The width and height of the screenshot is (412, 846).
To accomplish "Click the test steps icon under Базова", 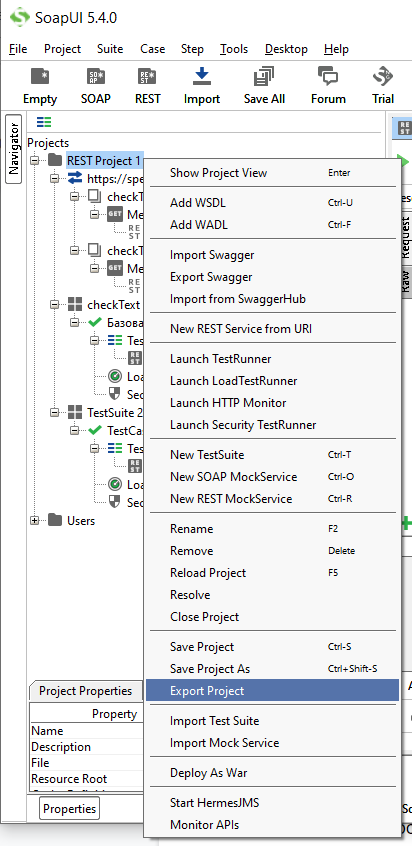I will [x=115, y=340].
